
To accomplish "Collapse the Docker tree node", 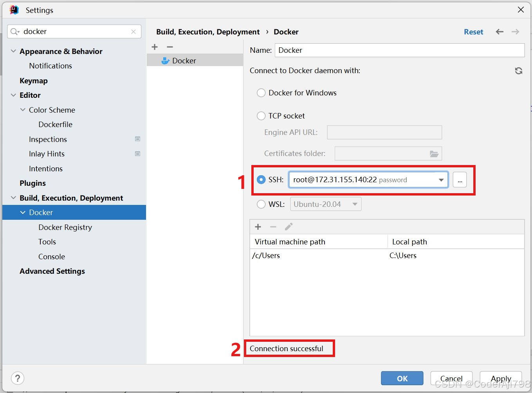I will (x=23, y=212).
